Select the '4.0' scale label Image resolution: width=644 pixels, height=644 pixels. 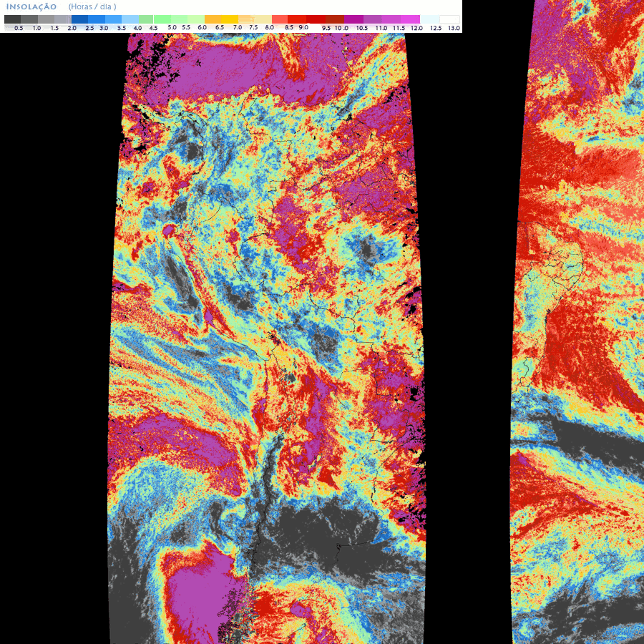(137, 29)
